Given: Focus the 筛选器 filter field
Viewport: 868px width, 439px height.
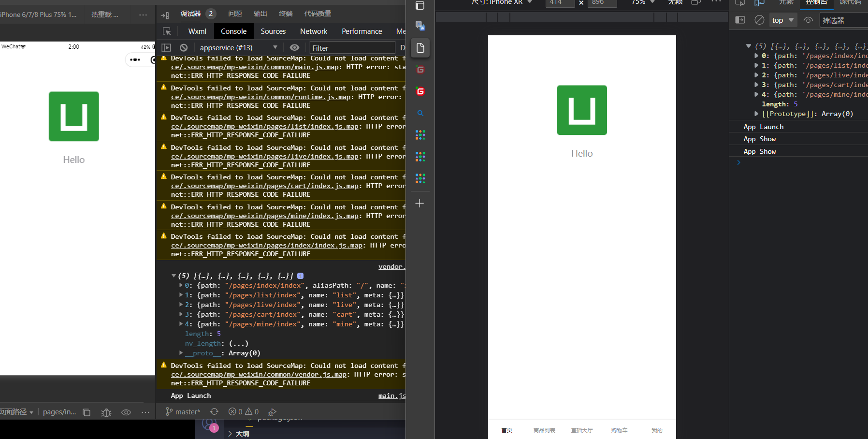Looking at the screenshot, I should coord(844,20).
